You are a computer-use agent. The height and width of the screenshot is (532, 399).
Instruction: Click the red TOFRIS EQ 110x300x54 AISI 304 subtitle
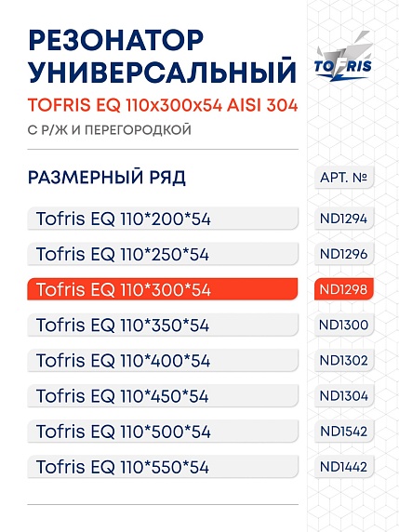(x=163, y=105)
